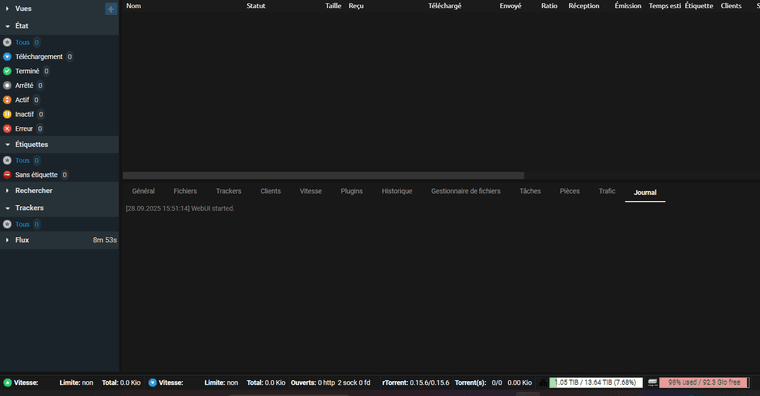
Task: Sort torrents by Nom column header
Action: pyautogui.click(x=133, y=6)
